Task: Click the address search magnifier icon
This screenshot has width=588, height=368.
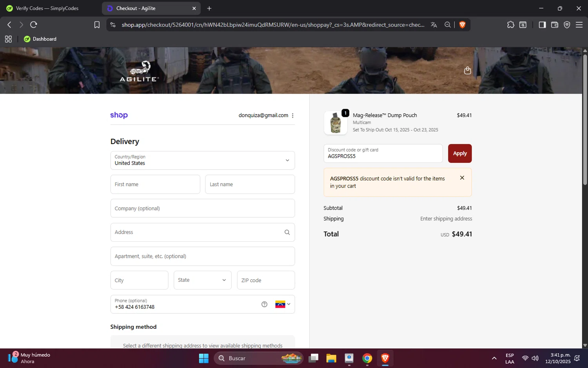Action: (x=287, y=232)
